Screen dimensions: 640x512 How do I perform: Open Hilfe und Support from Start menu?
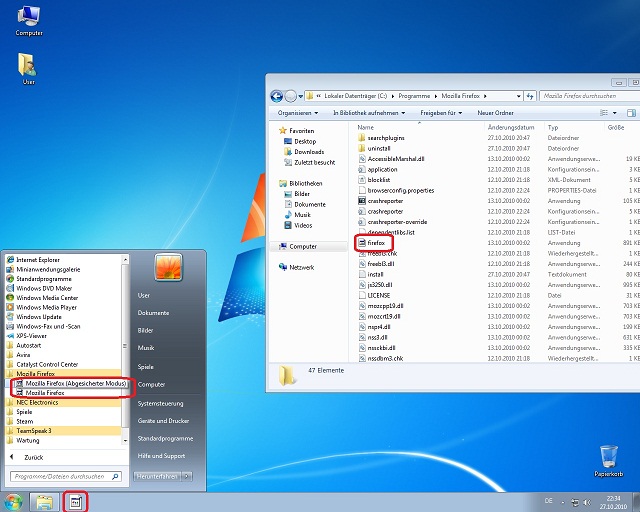pyautogui.click(x=161, y=456)
